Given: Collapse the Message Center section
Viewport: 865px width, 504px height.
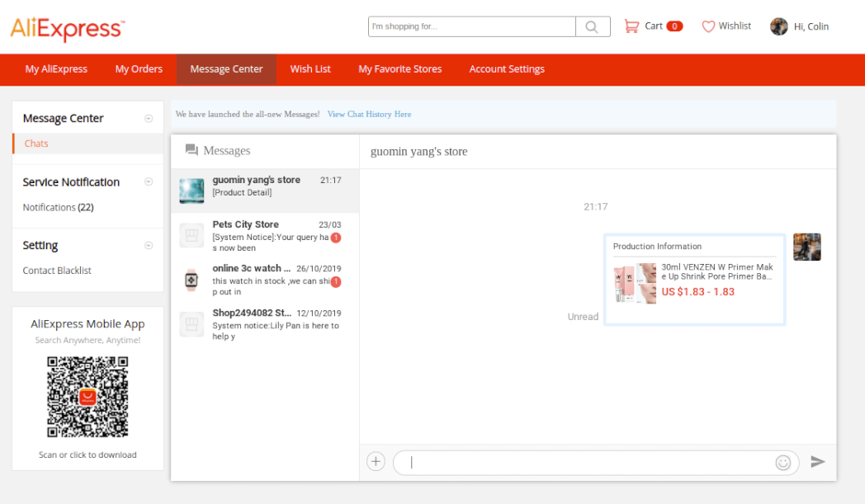Looking at the screenshot, I should tap(149, 119).
